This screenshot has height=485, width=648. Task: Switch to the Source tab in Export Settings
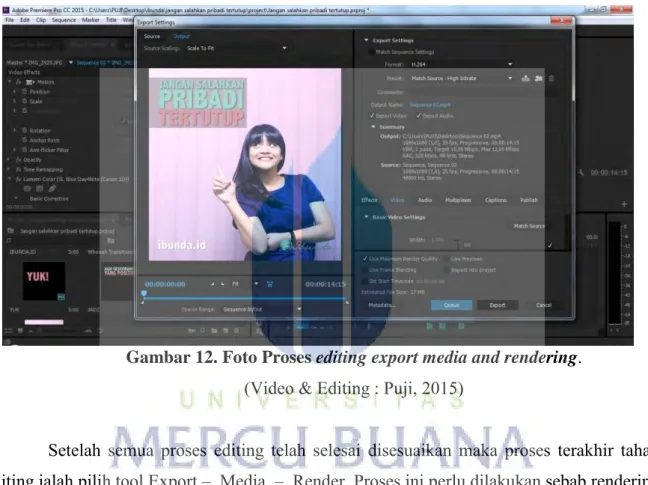[x=152, y=36]
